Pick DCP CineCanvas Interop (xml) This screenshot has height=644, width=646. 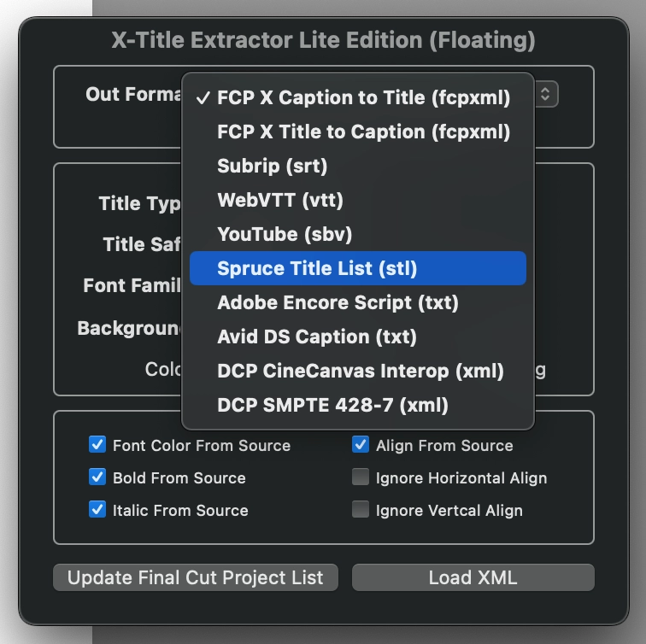tap(357, 371)
